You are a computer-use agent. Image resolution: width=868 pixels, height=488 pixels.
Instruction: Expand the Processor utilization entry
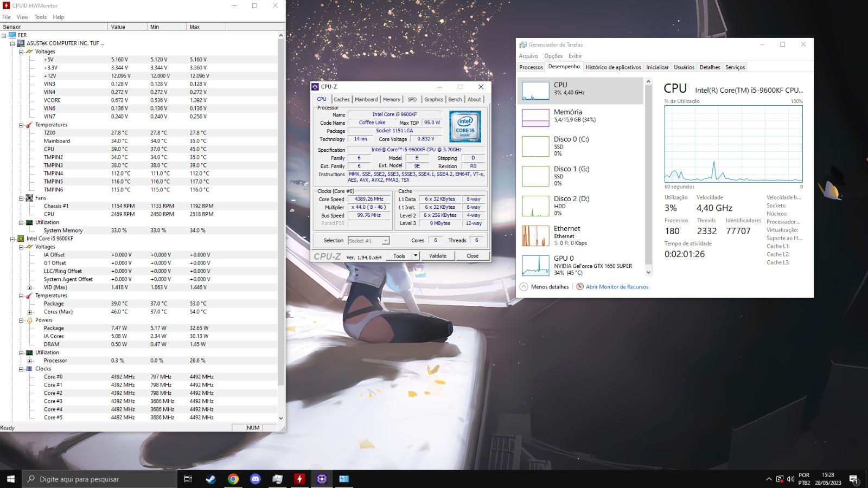coord(30,361)
